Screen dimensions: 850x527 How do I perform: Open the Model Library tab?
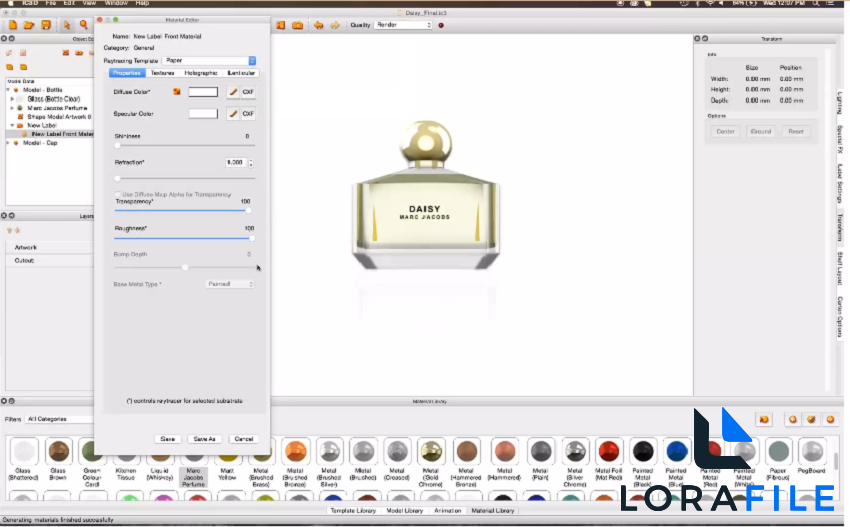point(404,511)
